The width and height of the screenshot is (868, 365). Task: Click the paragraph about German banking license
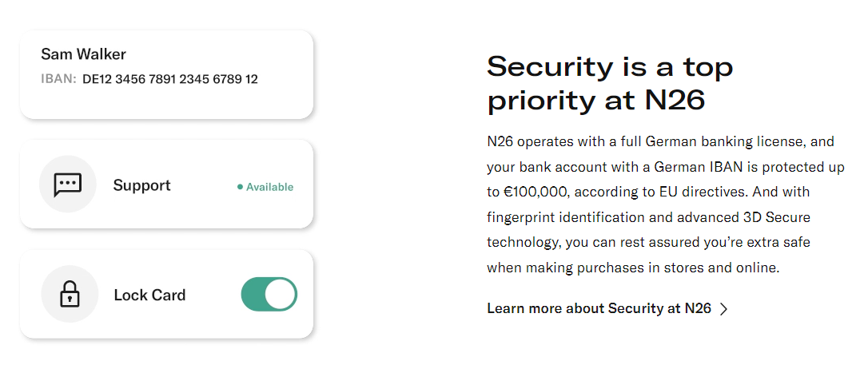(666, 204)
